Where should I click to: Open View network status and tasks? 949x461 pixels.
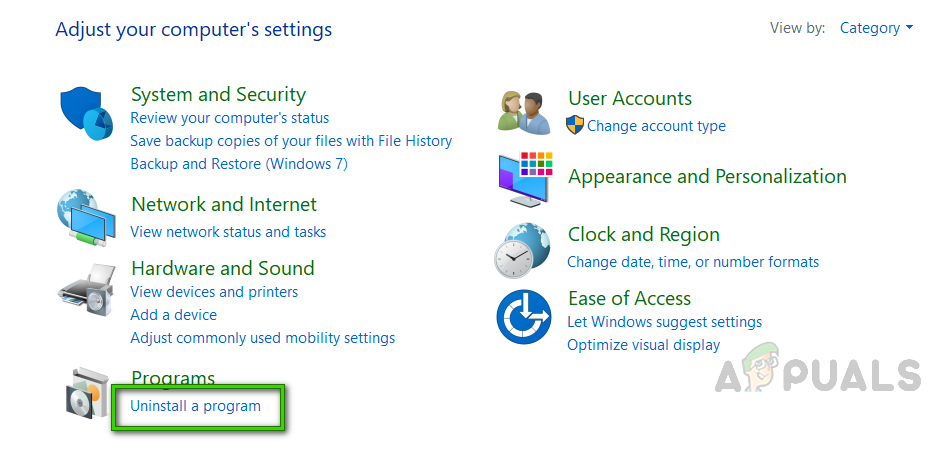click(228, 232)
